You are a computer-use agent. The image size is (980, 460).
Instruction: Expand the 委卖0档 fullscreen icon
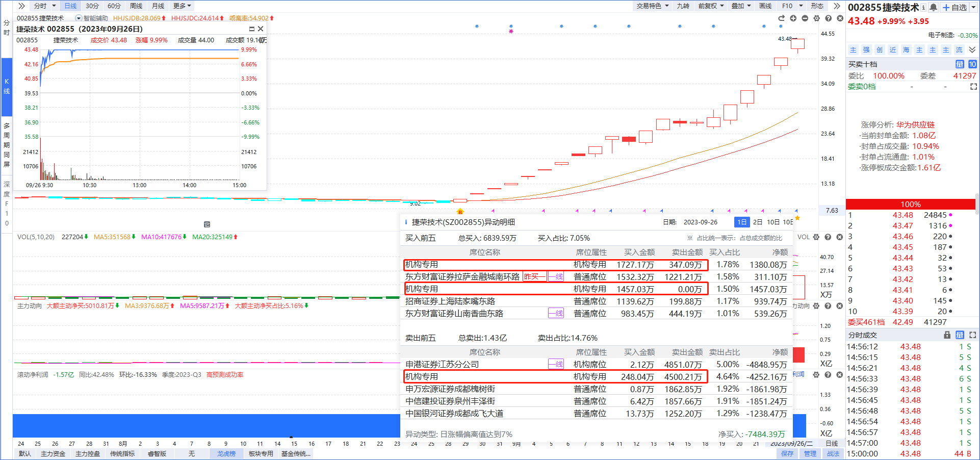(x=973, y=87)
